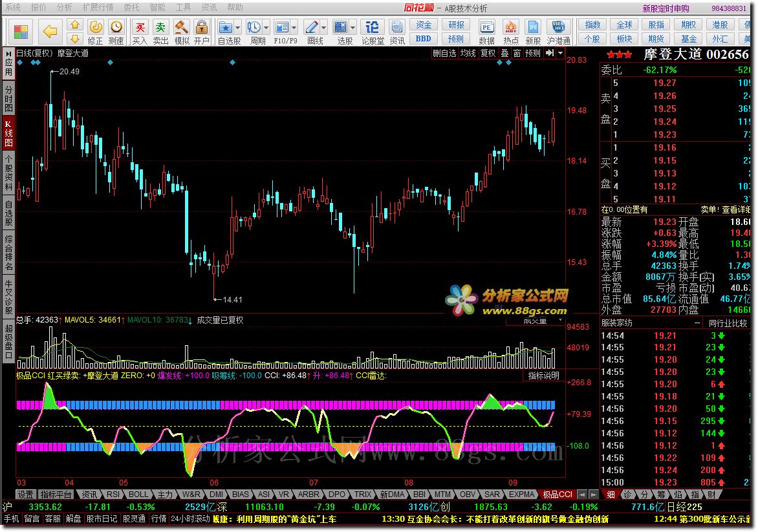758x532 pixels.
Task: Select the 筹 tab in right panel footer
Action: 661,495
